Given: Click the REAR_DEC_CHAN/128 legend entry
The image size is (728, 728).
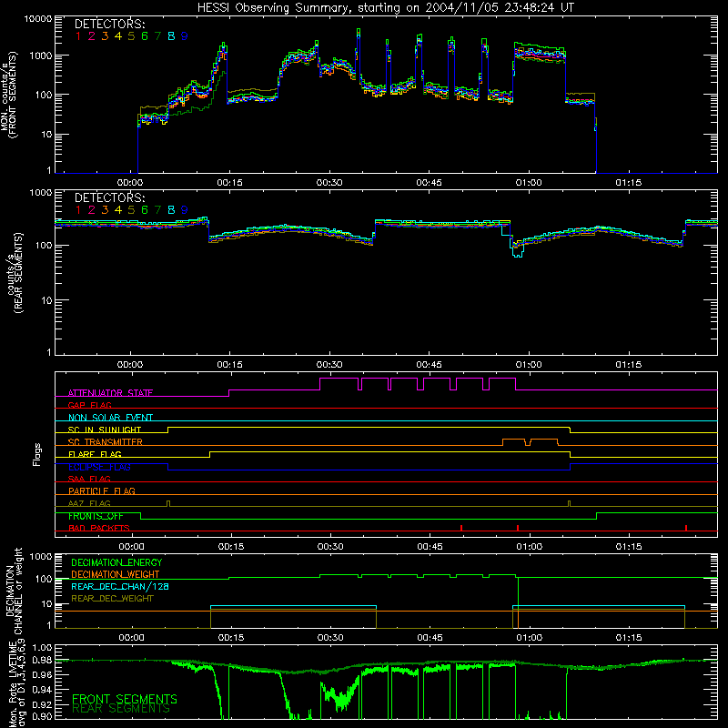Looking at the screenshot, I should (x=120, y=586).
